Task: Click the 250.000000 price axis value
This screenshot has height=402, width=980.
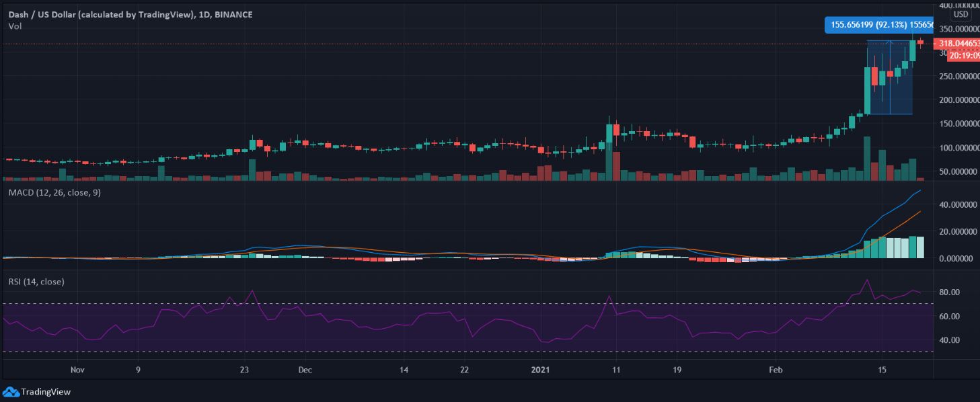Action: pyautogui.click(x=958, y=76)
